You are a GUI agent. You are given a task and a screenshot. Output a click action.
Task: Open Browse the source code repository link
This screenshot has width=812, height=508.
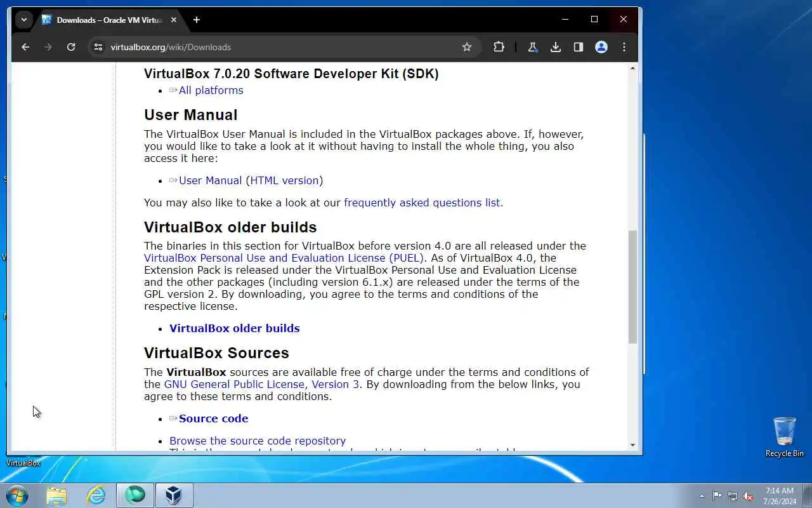pyautogui.click(x=257, y=441)
